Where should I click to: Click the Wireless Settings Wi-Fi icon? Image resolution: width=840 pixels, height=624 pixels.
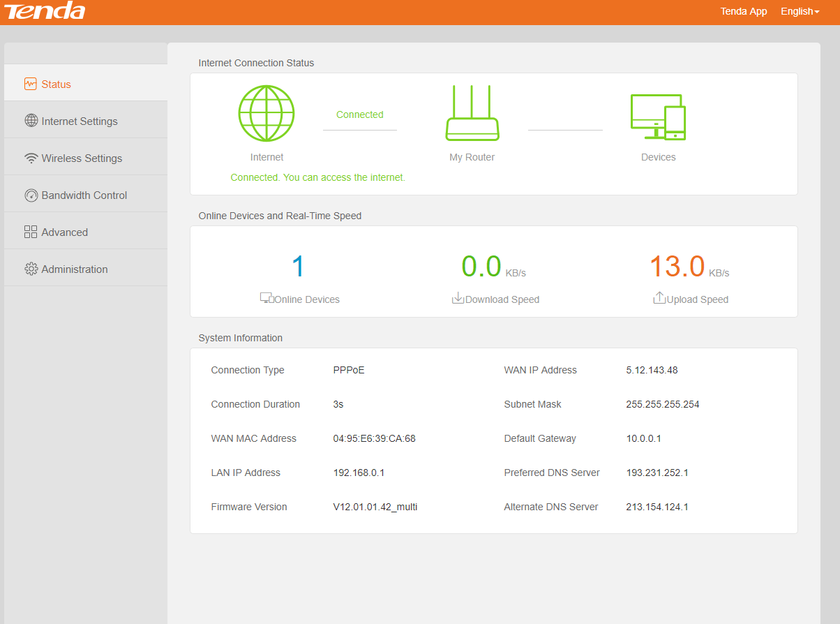pos(31,158)
